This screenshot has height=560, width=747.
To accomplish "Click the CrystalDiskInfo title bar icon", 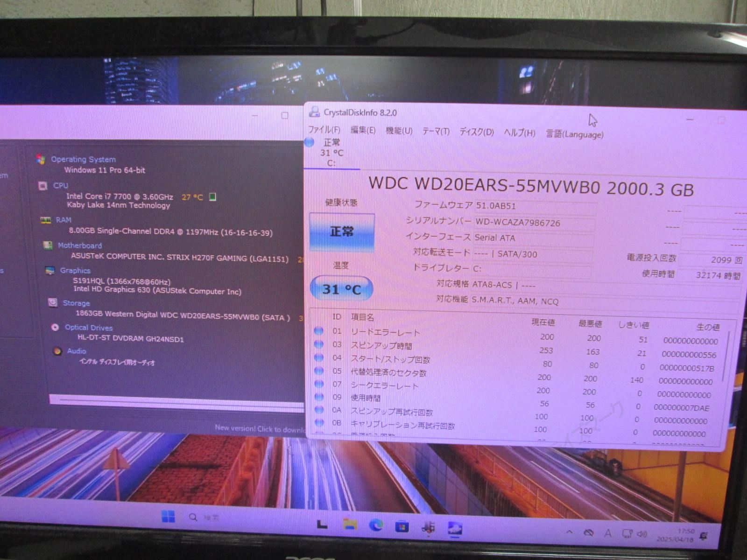I will point(315,111).
